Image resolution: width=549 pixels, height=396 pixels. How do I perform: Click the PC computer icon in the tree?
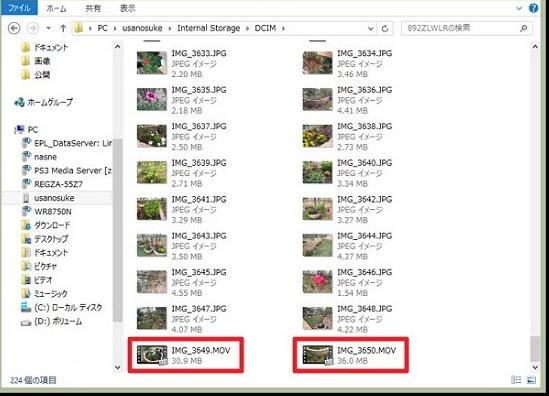[x=20, y=130]
